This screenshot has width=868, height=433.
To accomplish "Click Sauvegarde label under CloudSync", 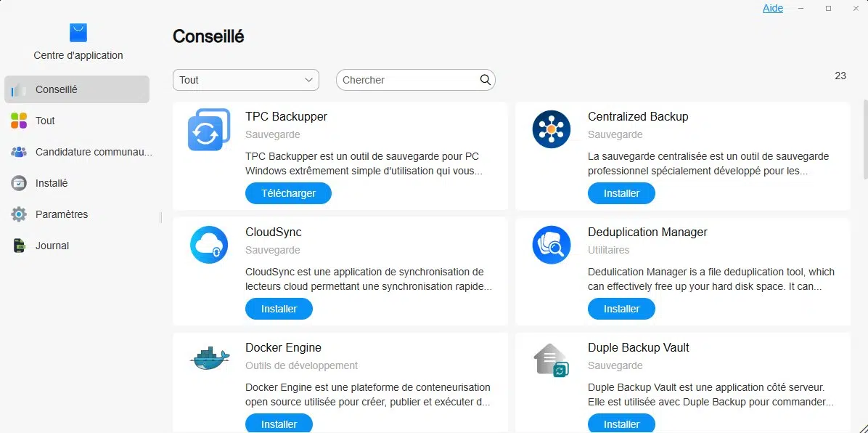I will (272, 250).
